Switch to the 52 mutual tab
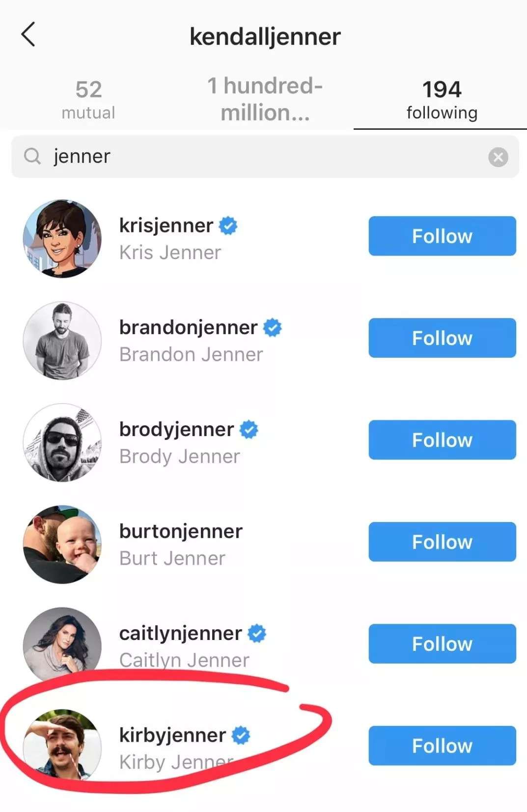The height and width of the screenshot is (812, 527). 88,99
